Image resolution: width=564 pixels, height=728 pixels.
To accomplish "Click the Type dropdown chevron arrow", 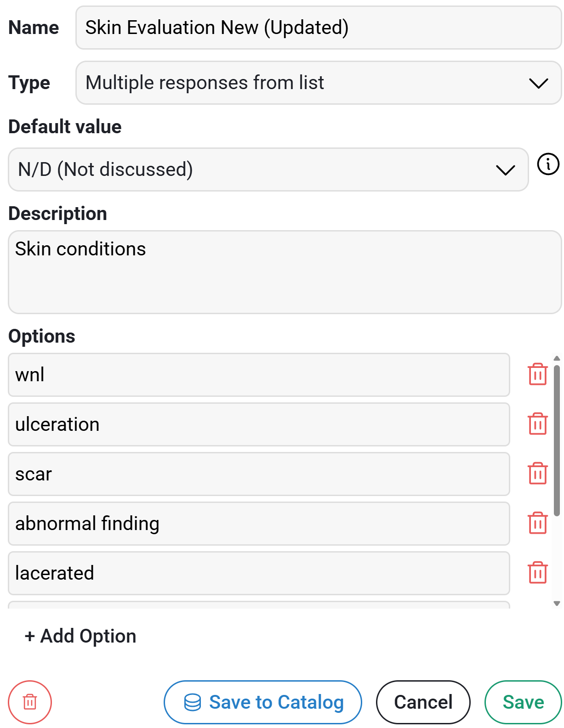I will [x=538, y=83].
